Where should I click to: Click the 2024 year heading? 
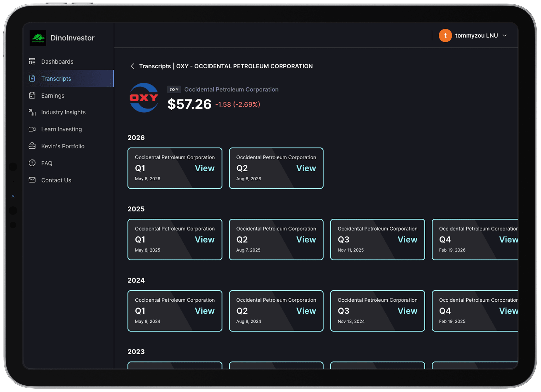point(136,281)
